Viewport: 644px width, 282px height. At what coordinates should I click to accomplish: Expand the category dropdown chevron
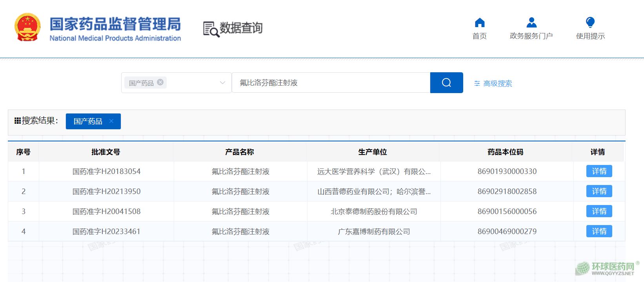tap(222, 83)
